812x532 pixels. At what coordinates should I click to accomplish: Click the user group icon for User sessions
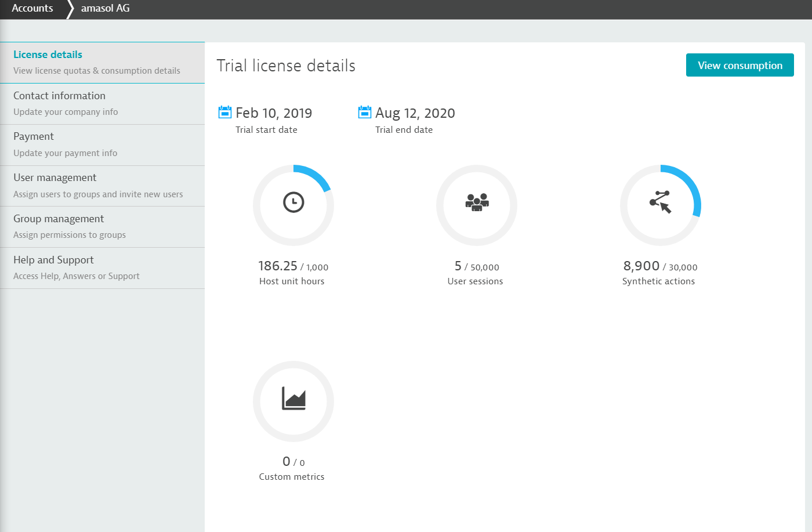[477, 202]
